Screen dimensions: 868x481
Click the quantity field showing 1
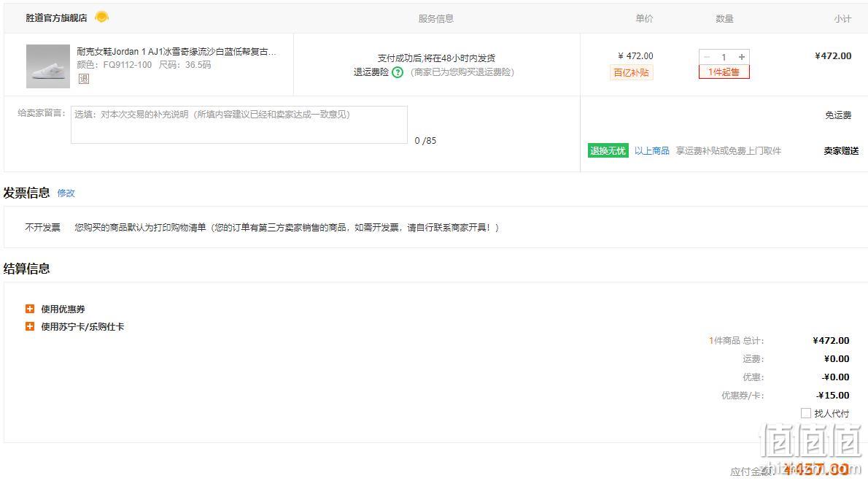(x=724, y=57)
